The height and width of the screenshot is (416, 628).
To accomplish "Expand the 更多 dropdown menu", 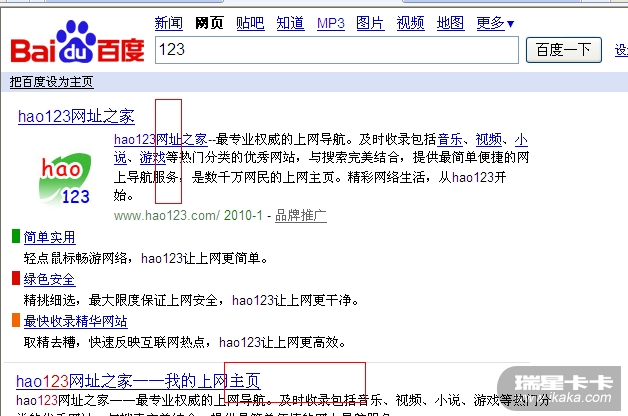I will (495, 23).
